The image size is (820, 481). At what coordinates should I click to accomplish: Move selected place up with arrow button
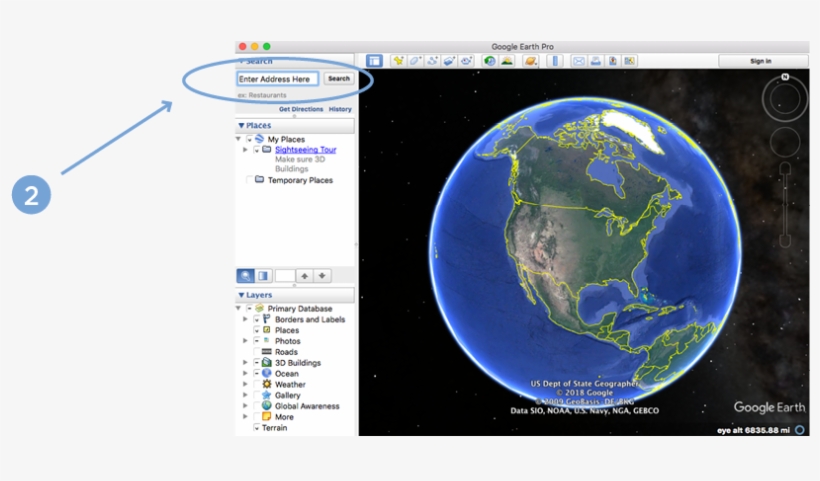(304, 276)
